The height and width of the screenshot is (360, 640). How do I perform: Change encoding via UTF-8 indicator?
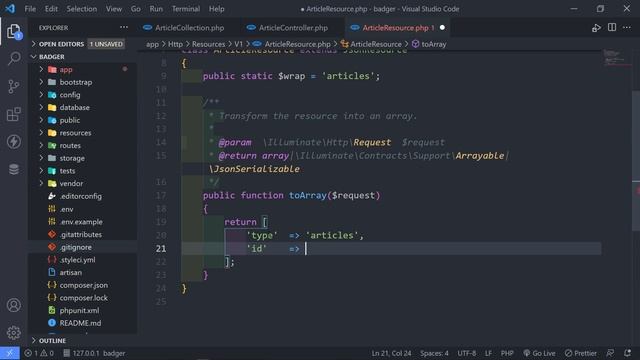coord(466,353)
